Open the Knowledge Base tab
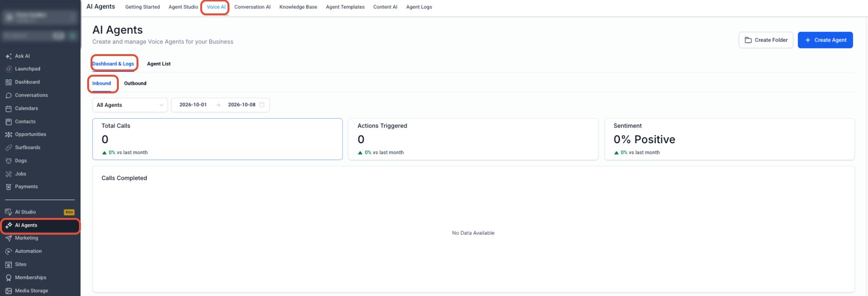 pyautogui.click(x=298, y=7)
